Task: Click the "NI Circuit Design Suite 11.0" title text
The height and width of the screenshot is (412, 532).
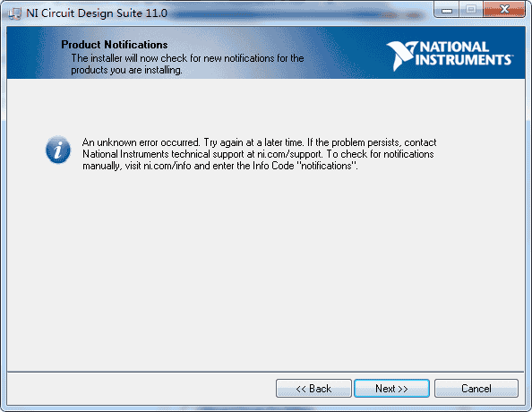Action: click(97, 13)
